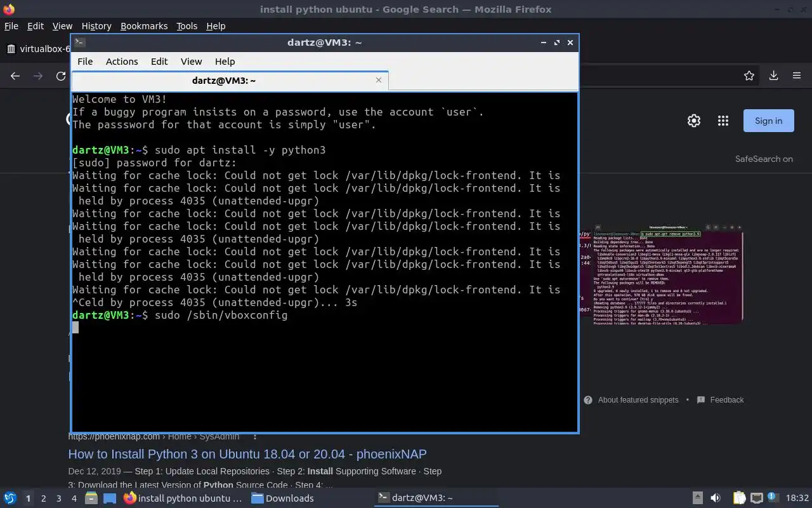Open phoenixNAP result options (three dots)
The width and height of the screenshot is (812, 508).
255,437
